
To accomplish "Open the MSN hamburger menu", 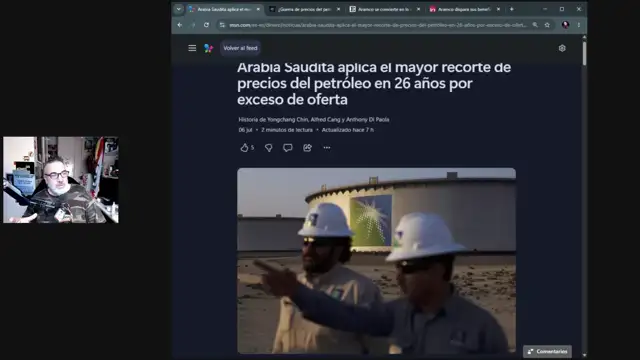I will (x=192, y=48).
